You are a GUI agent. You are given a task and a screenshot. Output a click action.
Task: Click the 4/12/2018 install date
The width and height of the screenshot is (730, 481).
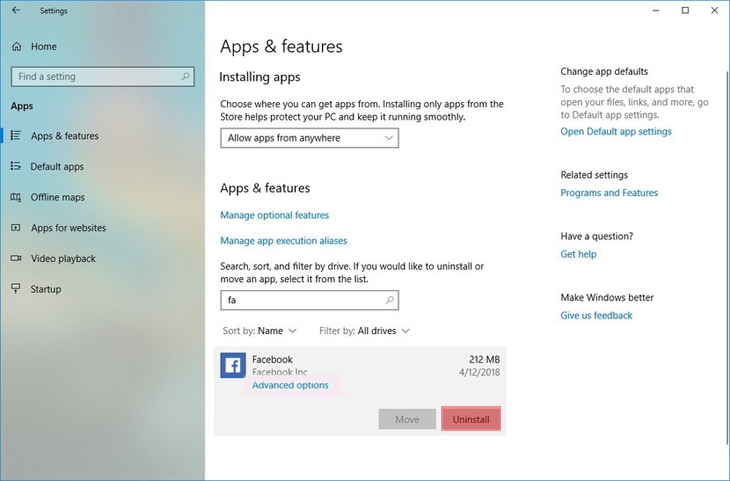[479, 373]
